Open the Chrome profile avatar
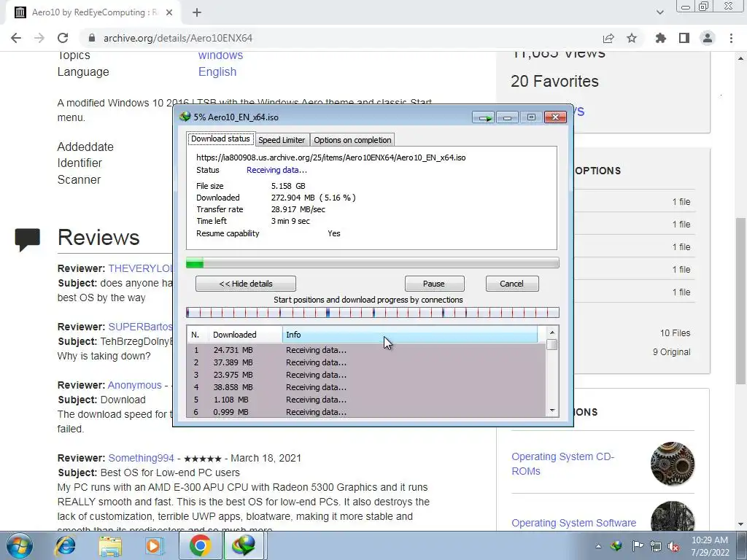The height and width of the screenshot is (560, 747). (708, 38)
